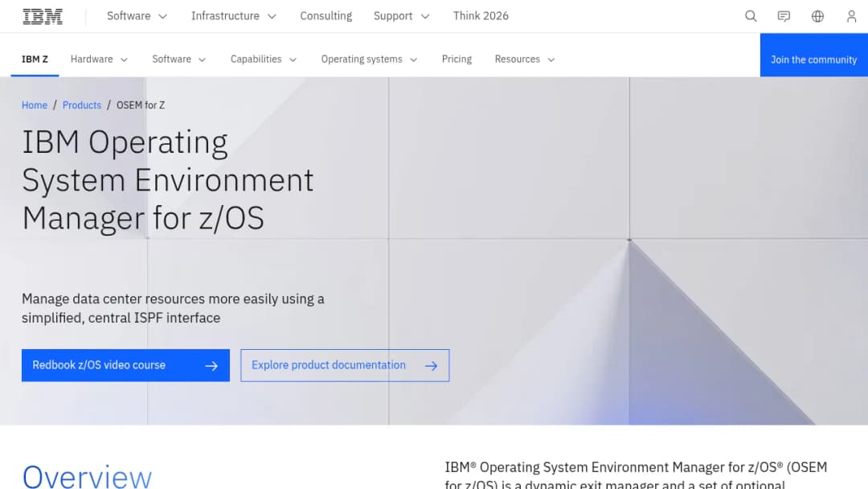Expand the Software dropdown in IBM Z bar
This screenshot has width=868, height=489.
178,60
